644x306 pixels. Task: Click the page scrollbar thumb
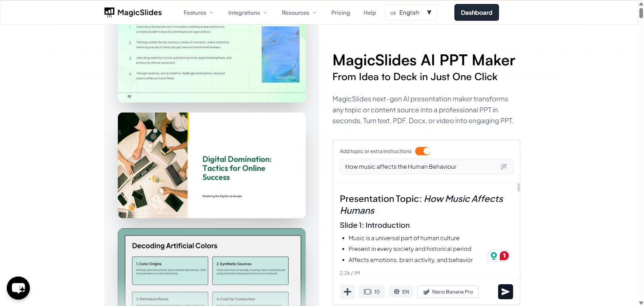641,12
